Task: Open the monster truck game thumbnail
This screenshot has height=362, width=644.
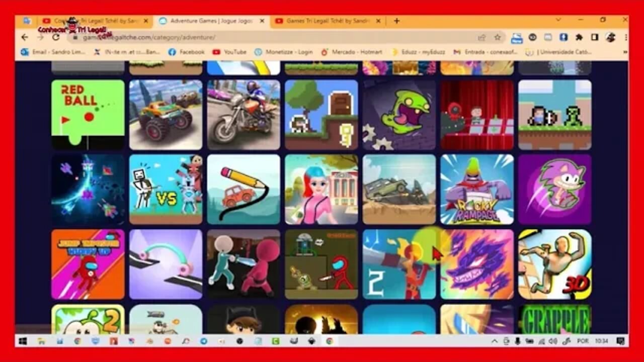Action: [x=166, y=115]
